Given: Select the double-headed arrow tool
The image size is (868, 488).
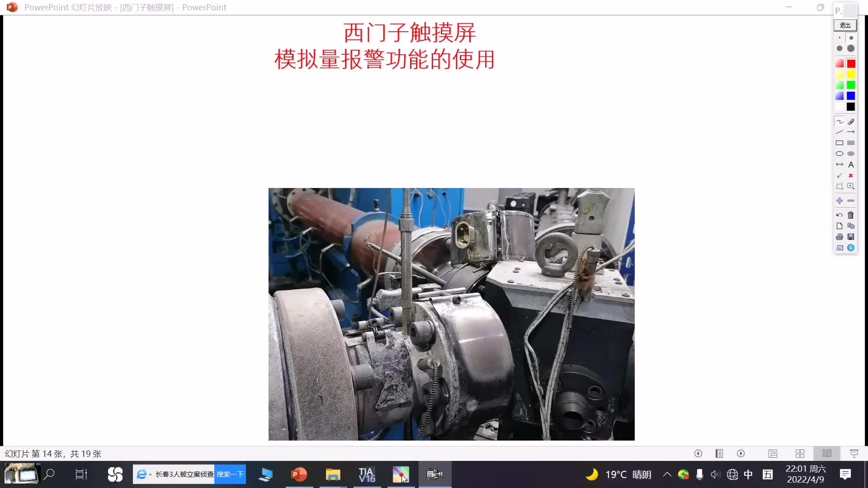Looking at the screenshot, I should [840, 164].
